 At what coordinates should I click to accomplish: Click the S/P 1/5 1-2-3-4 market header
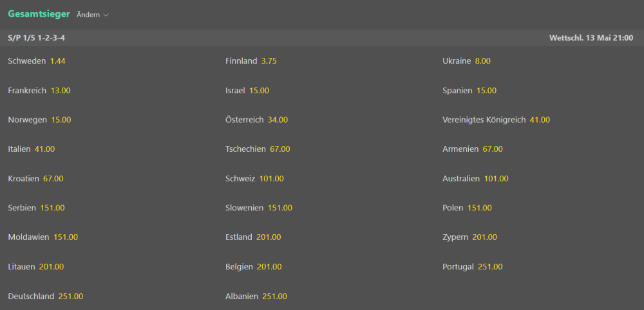click(x=37, y=38)
